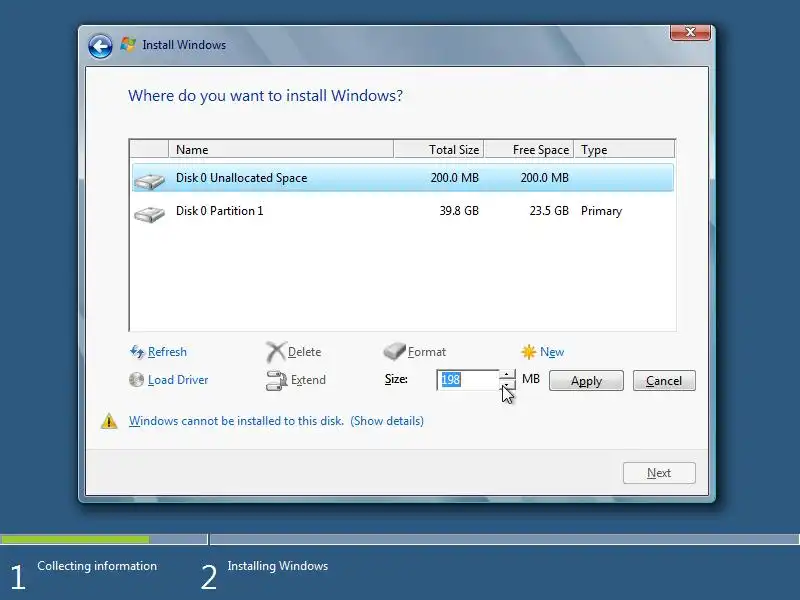Click the 'Collecting information' step label
Image resolution: width=800 pixels, height=600 pixels.
[97, 566]
